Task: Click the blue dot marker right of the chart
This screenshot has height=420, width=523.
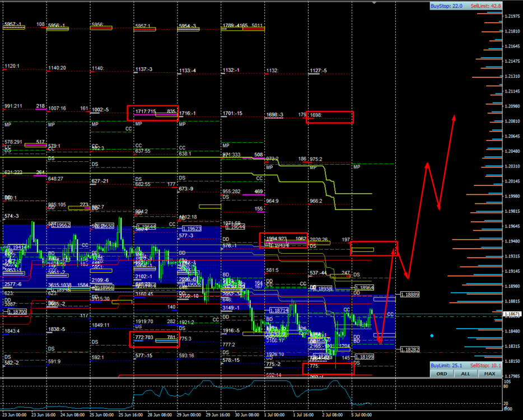Action: coord(432,335)
